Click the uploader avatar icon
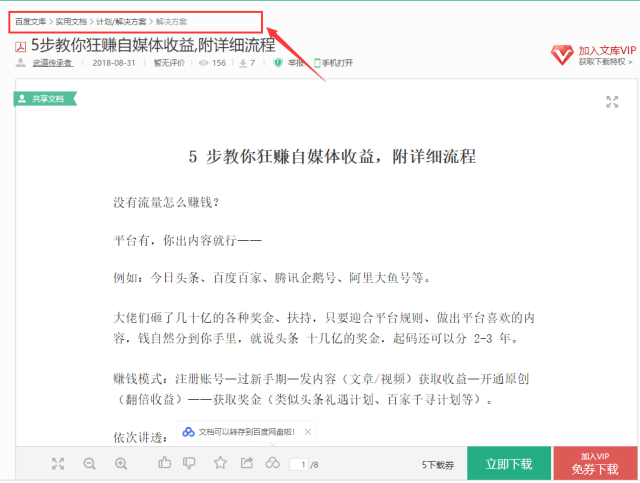Image resolution: width=640 pixels, height=483 pixels. tap(20, 63)
